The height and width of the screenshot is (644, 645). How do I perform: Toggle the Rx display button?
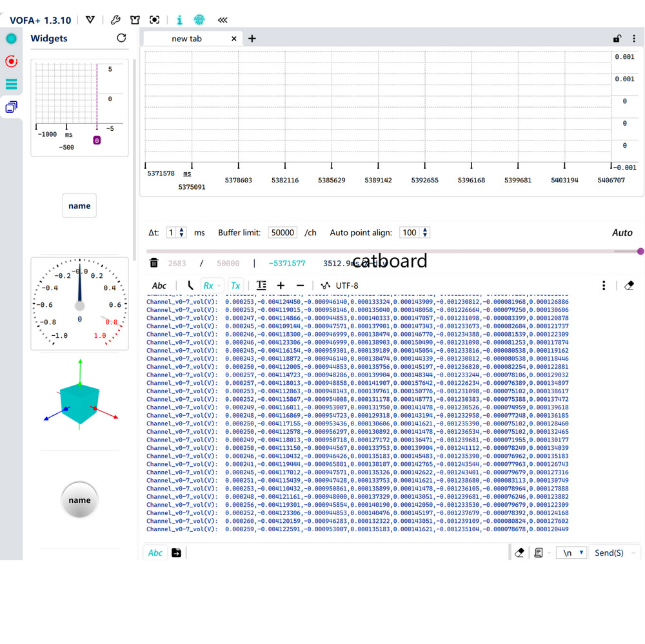[208, 286]
